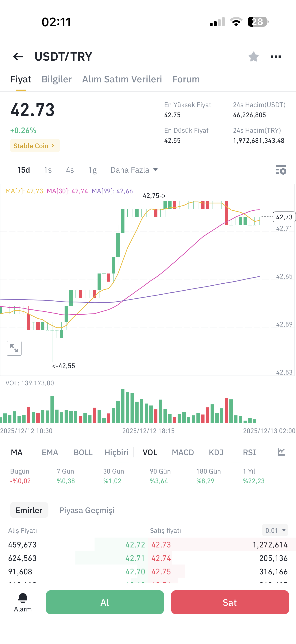Select the 4s chart interval
296x644 pixels.
[x=70, y=170]
